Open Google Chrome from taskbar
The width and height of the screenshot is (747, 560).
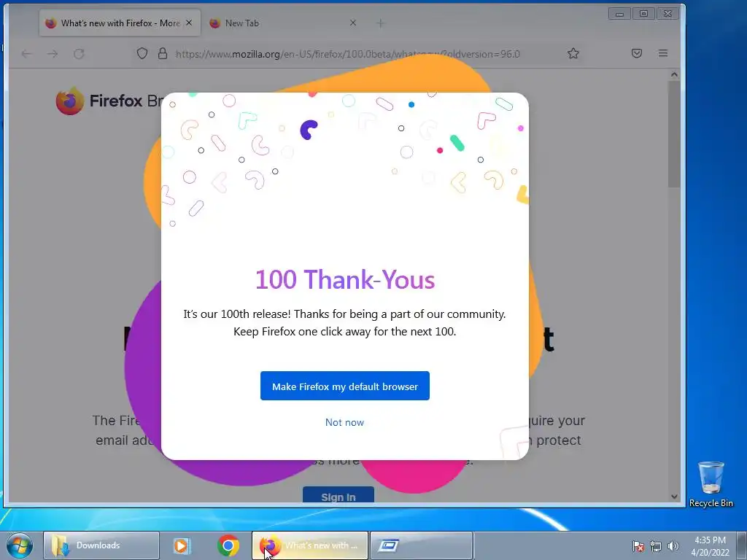228,545
